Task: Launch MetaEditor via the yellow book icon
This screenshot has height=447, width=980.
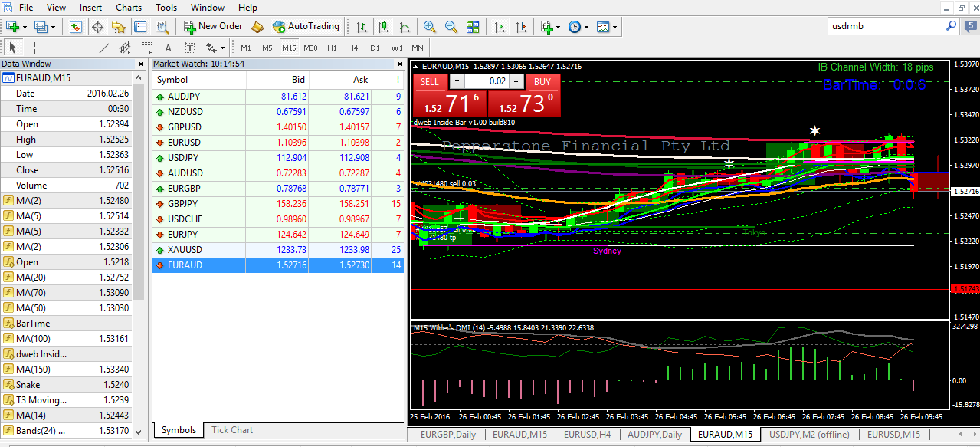Action: point(257,26)
